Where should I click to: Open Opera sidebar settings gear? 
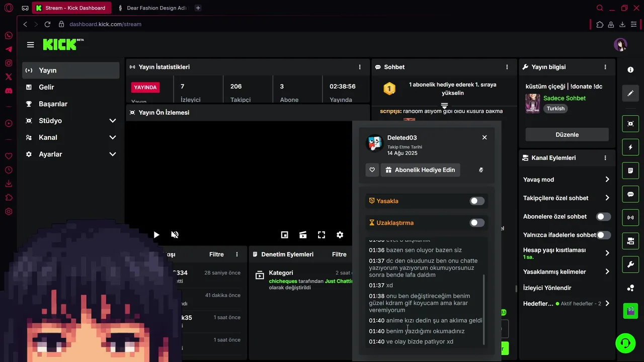(x=9, y=212)
